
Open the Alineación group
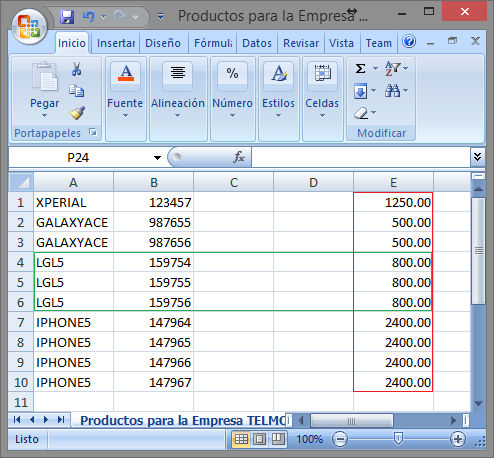(178, 99)
